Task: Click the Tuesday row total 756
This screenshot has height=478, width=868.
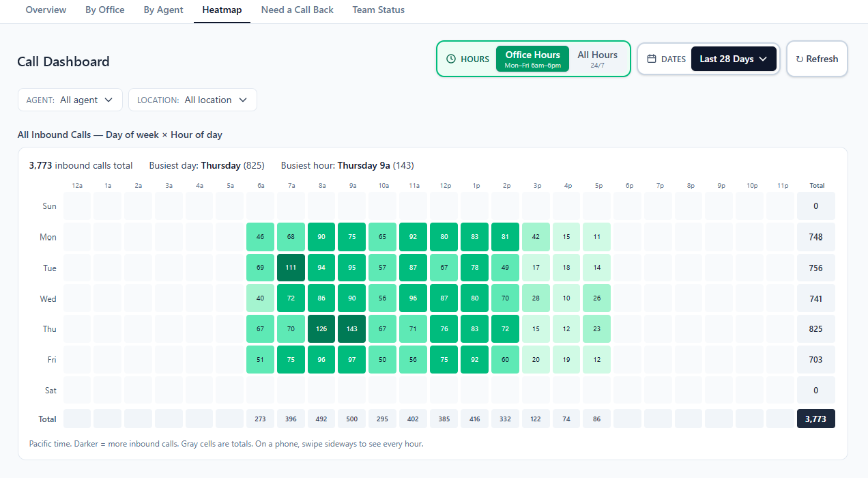Action: [816, 268]
